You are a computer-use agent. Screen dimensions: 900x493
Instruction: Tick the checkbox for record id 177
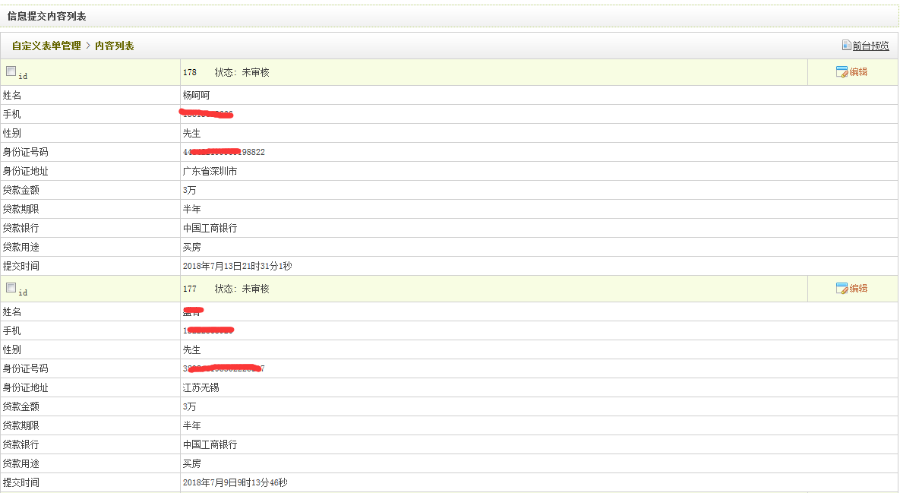[11, 288]
